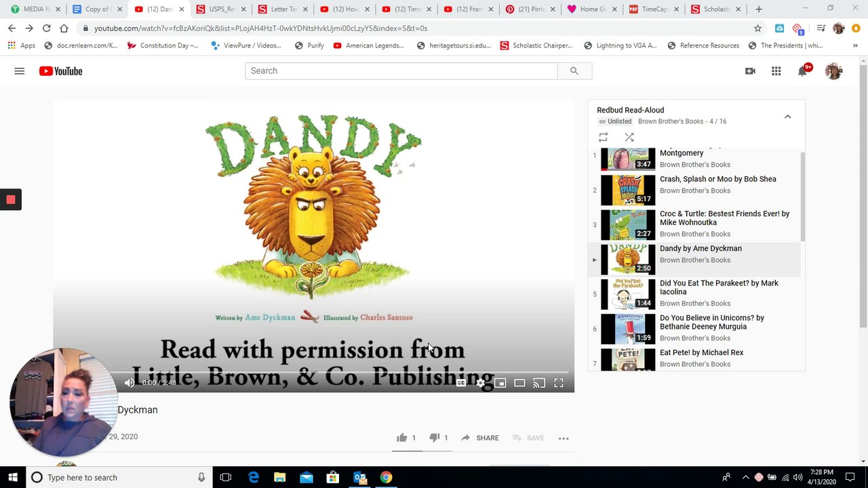Screen dimensions: 868x488
Task: Switch to miniplayer mode
Action: coord(500,383)
